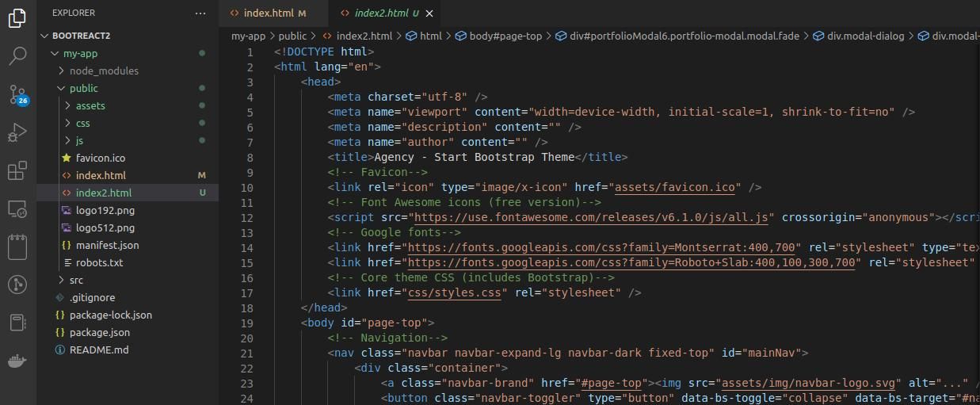Switch to the index.html tab
This screenshot has width=980, height=405.
[x=268, y=13]
